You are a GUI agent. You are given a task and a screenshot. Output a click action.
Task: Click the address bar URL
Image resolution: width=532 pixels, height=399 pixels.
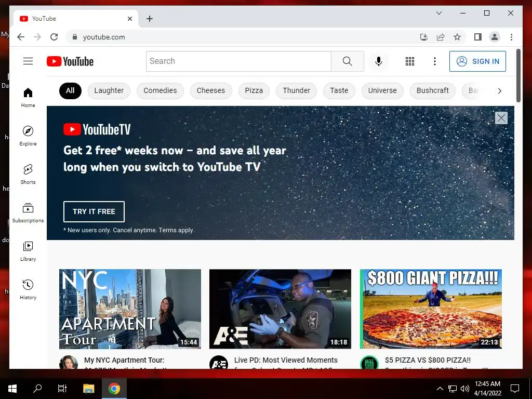click(x=104, y=37)
